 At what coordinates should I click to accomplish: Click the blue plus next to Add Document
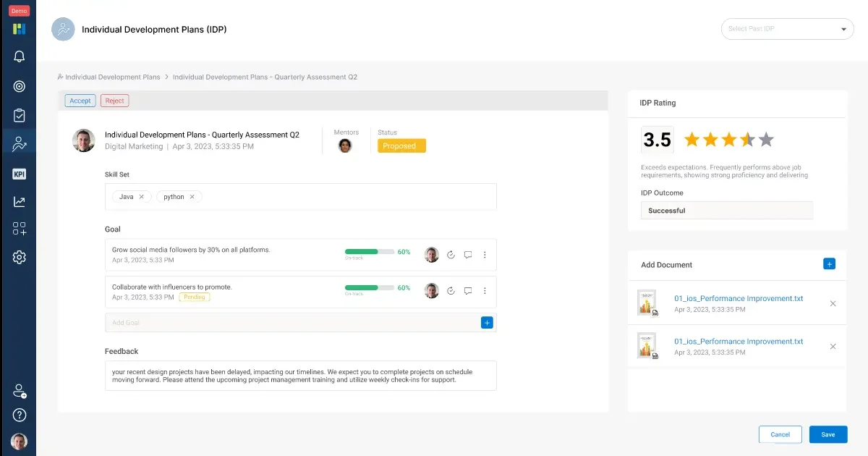tap(829, 264)
